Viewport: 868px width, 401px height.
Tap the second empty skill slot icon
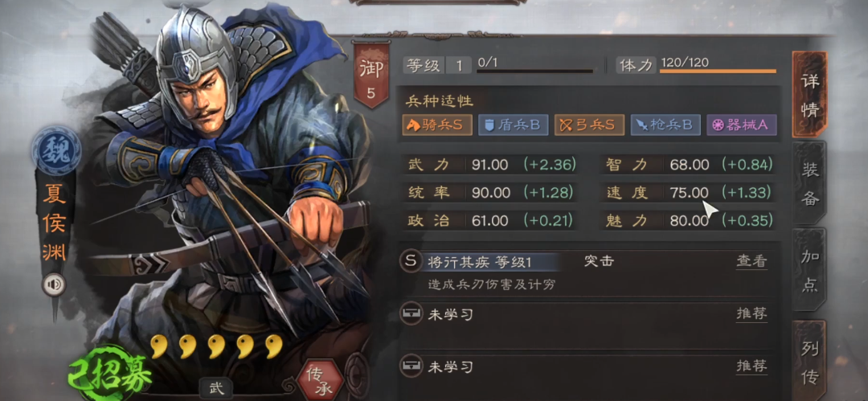410,366
